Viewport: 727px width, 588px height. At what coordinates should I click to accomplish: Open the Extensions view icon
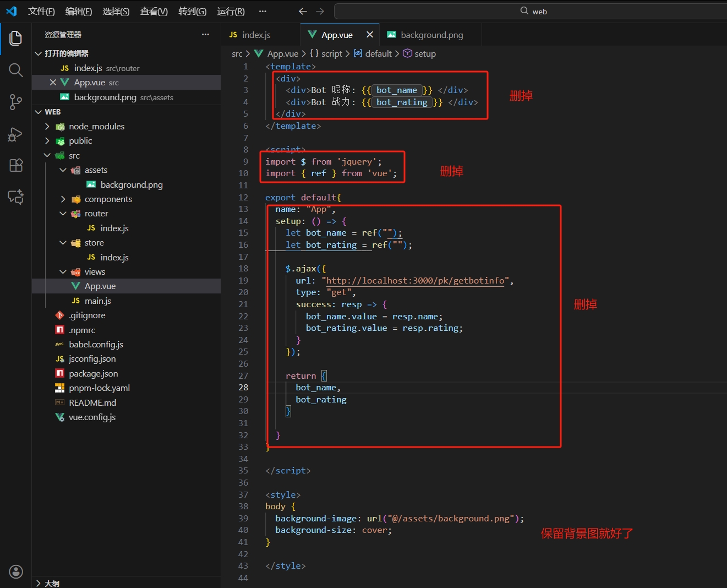click(15, 165)
